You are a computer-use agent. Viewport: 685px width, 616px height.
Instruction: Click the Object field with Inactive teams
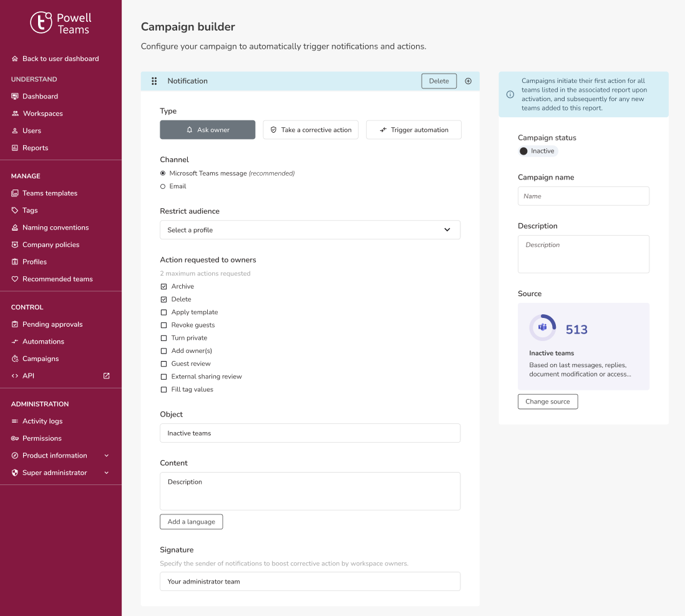pos(310,433)
